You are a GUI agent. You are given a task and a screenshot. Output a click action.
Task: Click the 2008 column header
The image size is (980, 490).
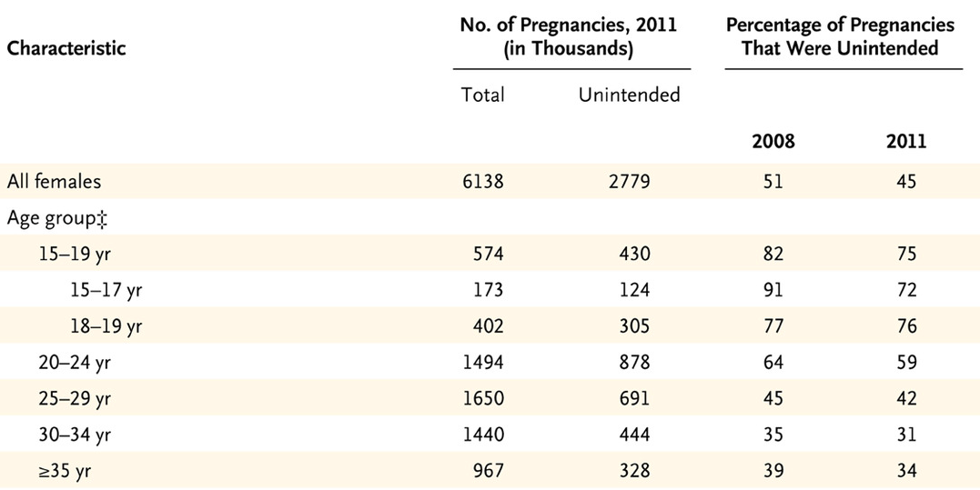pos(773,141)
